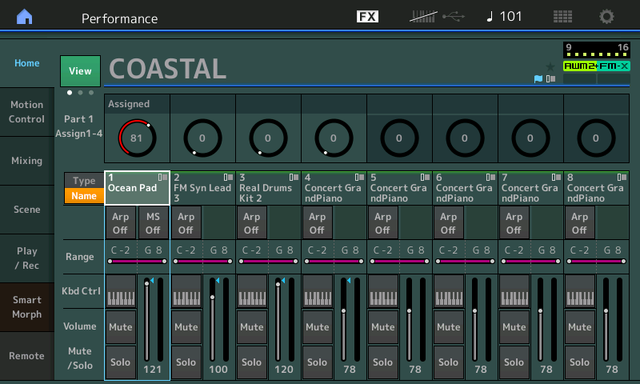This screenshot has height=384, width=640.
Task: Switch to the Remote tab
Action: [x=27, y=356]
